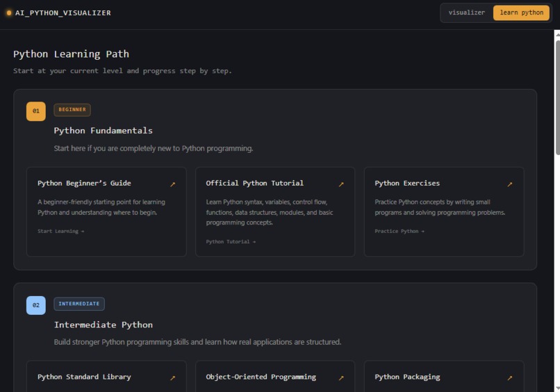Click 'Start at your current level' subtitle
560x392 pixels.
pyautogui.click(x=122, y=71)
